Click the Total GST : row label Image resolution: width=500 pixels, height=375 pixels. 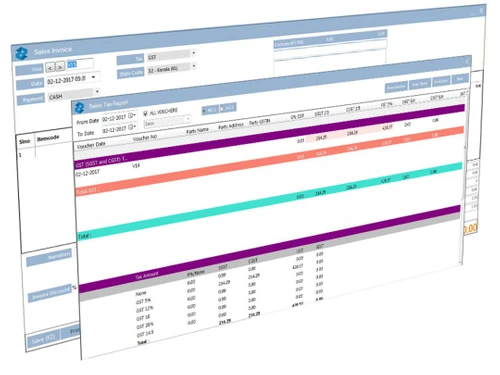[x=87, y=191]
